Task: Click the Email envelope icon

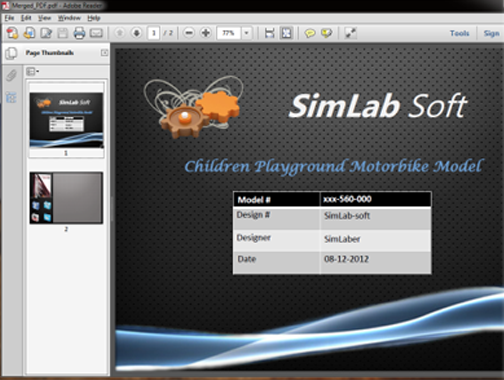Action: tap(96, 33)
